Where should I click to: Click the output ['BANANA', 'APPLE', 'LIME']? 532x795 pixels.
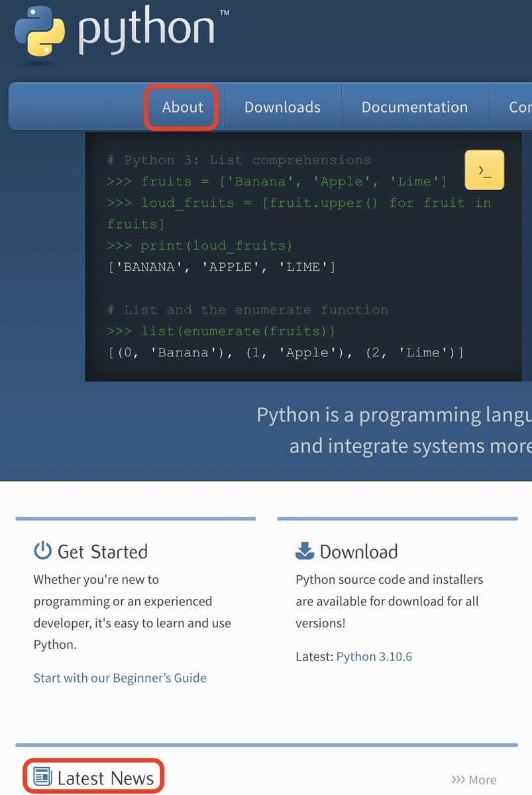pyautogui.click(x=222, y=267)
